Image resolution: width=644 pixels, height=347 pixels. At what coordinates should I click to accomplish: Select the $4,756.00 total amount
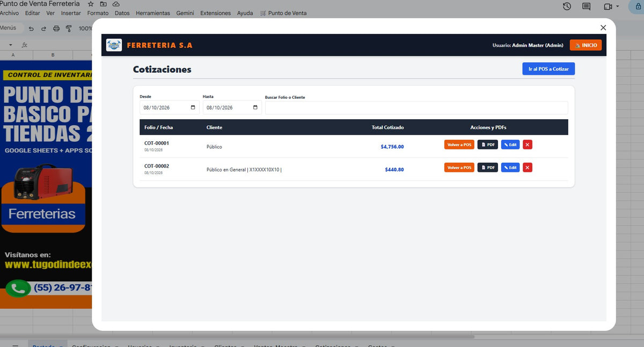tap(392, 147)
